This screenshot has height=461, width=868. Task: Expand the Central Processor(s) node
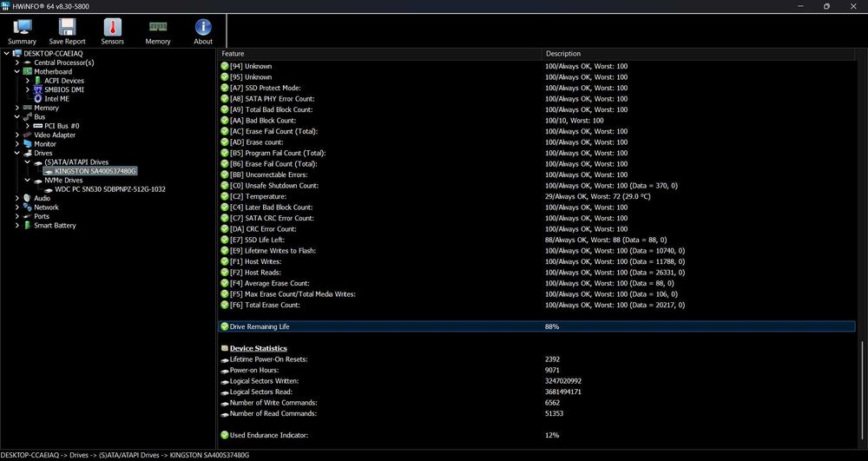pyautogui.click(x=17, y=63)
